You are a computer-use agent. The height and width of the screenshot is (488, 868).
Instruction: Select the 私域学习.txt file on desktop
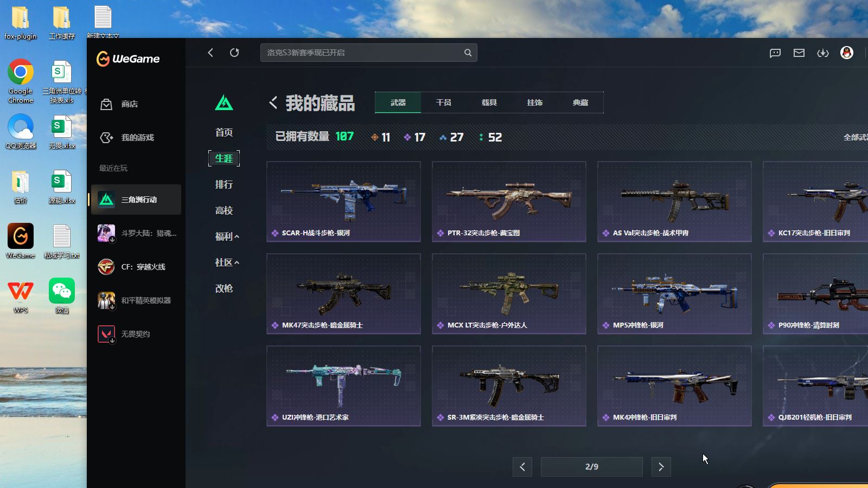pyautogui.click(x=62, y=242)
